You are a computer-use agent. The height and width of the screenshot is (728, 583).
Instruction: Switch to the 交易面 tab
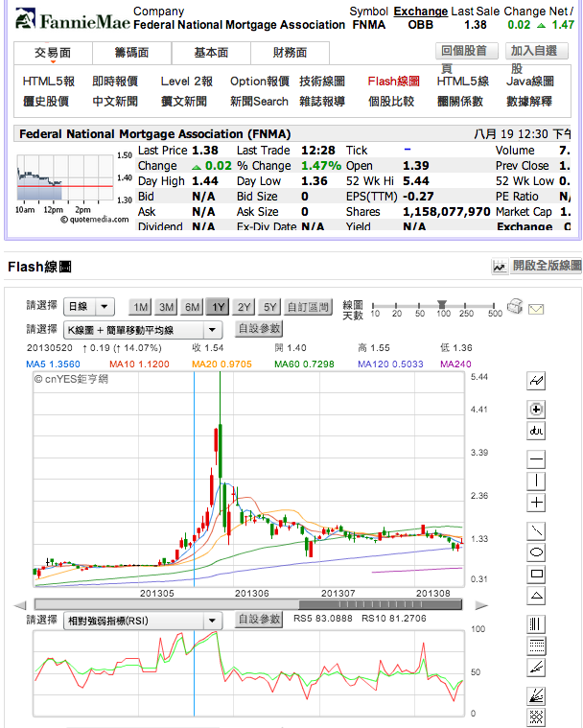[53, 53]
